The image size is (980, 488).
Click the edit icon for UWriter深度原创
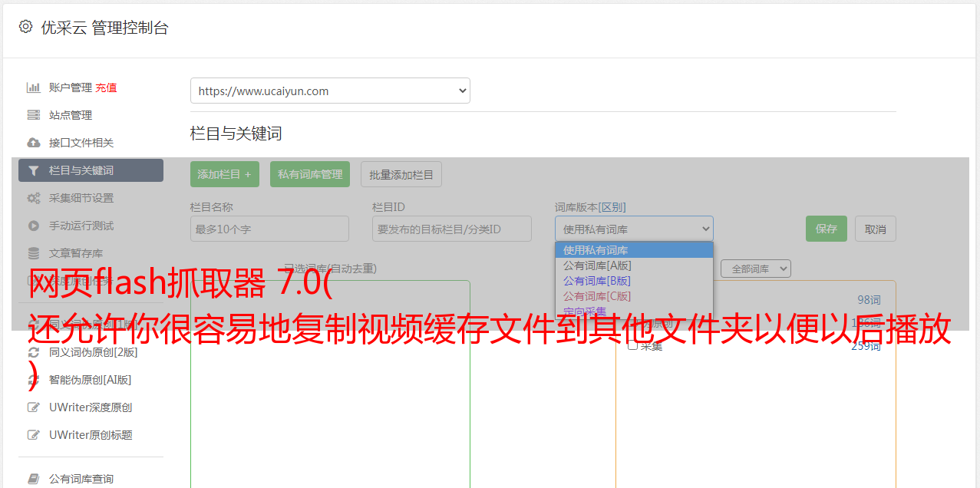(34, 407)
